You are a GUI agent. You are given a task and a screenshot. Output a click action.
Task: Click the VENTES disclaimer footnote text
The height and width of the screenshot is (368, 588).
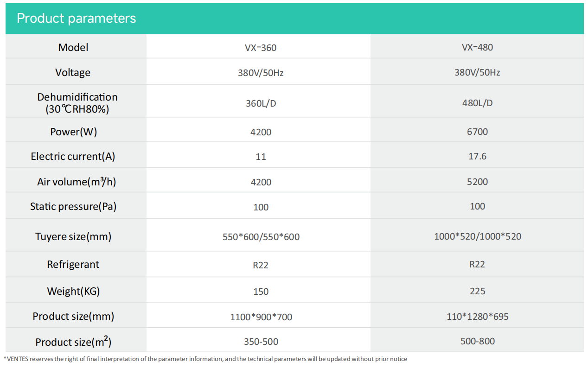pos(205,359)
